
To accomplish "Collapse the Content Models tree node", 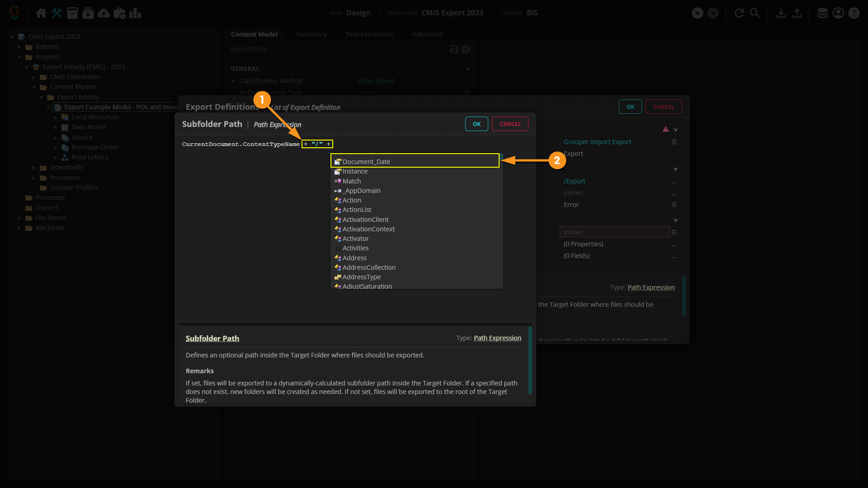I will click(34, 87).
